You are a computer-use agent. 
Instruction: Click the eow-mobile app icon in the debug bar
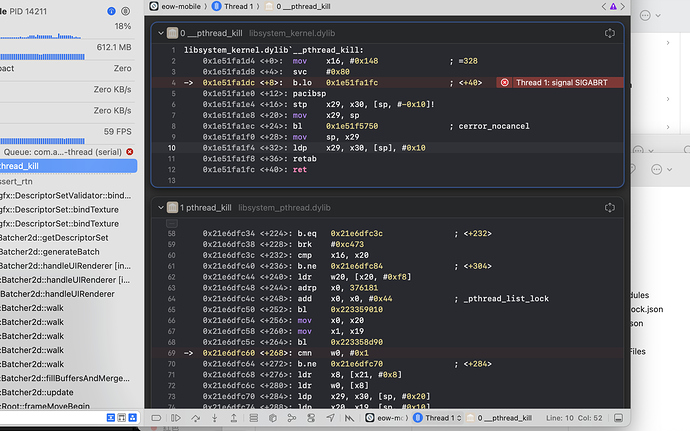(370, 418)
